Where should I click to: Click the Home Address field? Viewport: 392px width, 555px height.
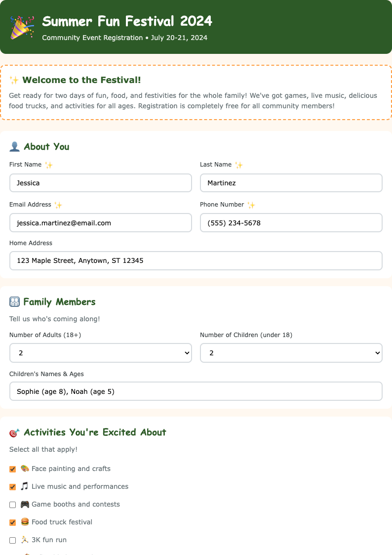(196, 260)
